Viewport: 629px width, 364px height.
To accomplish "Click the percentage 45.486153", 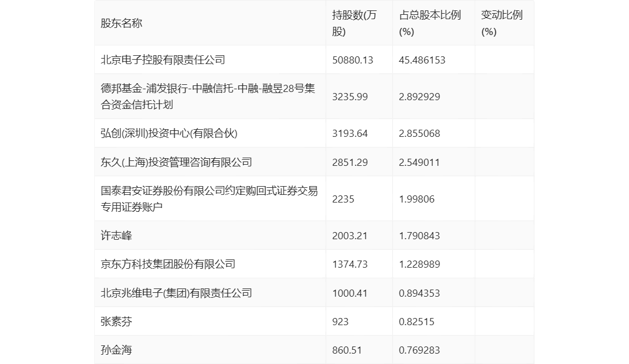I will (x=422, y=60).
